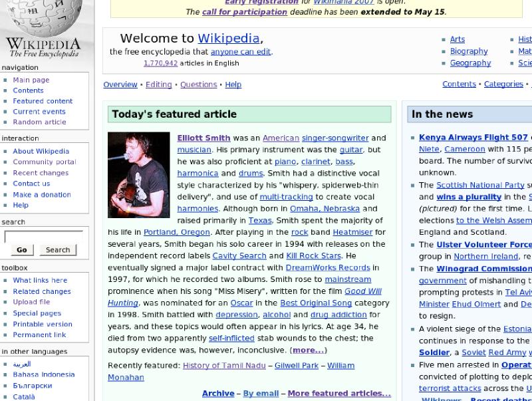Image resolution: width=532 pixels, height=401 pixels.
Task: Open the Arts portal link
Action: click(458, 39)
